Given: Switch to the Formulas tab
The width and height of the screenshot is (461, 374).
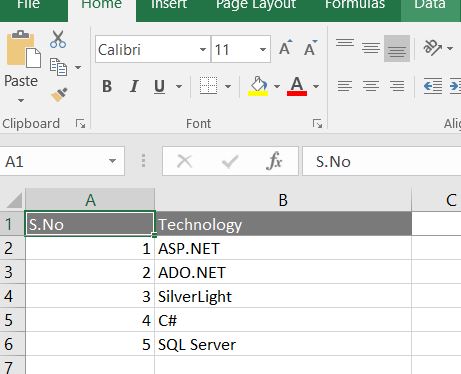Looking at the screenshot, I should pos(355,5).
